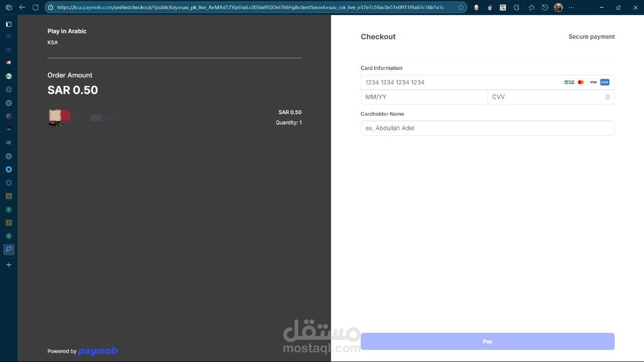
Task: Click the Visa logo icon
Action: click(593, 82)
